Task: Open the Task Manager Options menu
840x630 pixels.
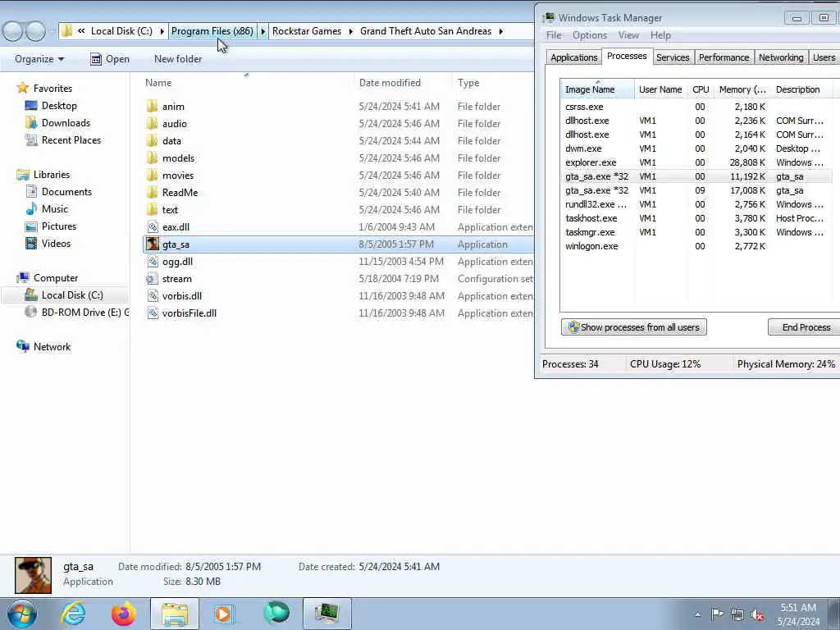Action: (590, 35)
